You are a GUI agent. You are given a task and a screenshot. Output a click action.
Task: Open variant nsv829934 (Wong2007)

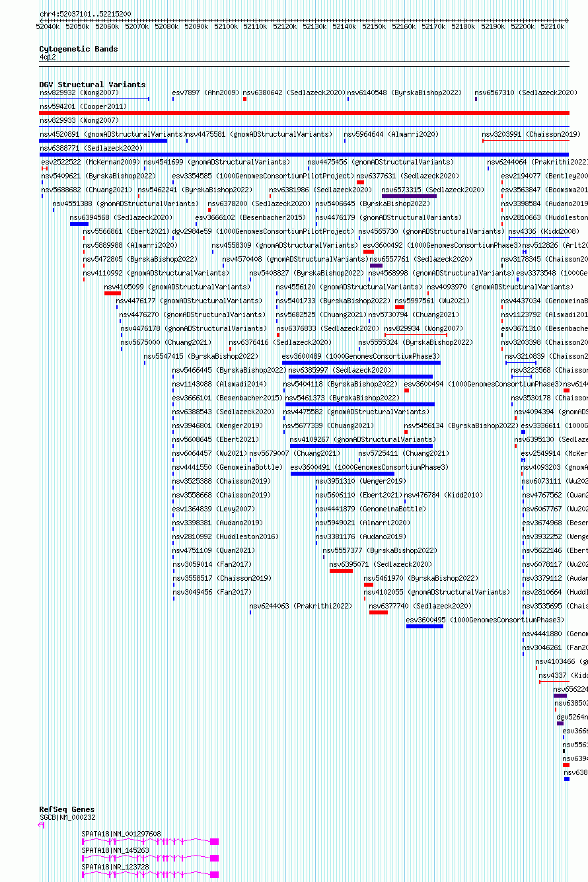(x=423, y=328)
